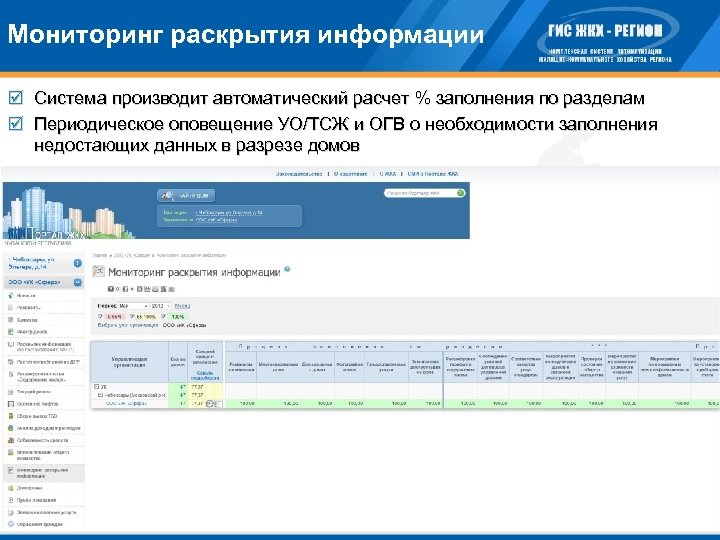Collapse the УК tree row
The height and width of the screenshot is (540, 720).
(96, 387)
